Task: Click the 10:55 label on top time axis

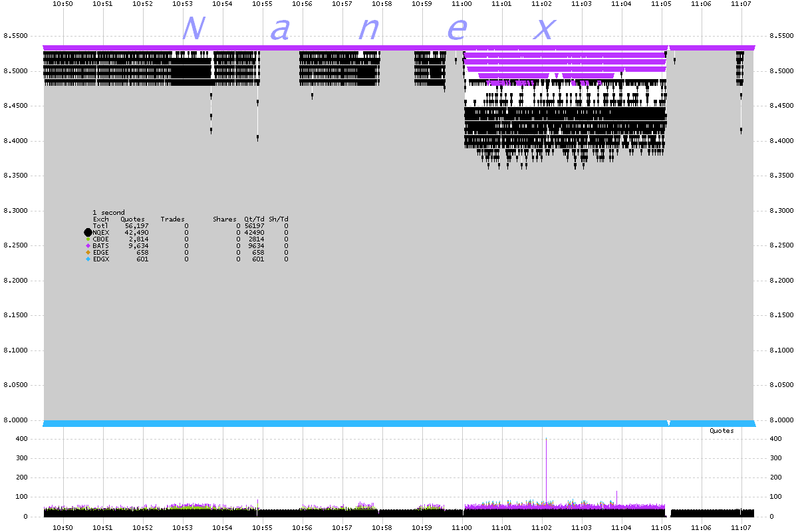Action: [x=262, y=4]
